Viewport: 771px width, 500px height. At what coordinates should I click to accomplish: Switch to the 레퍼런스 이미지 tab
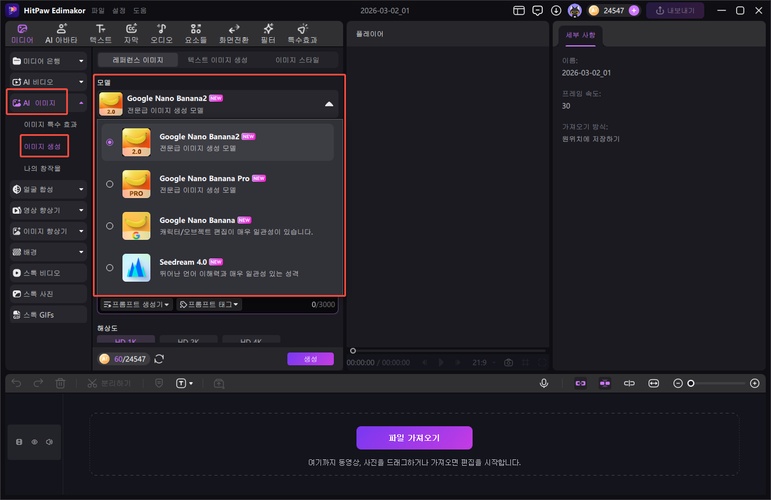pos(137,60)
